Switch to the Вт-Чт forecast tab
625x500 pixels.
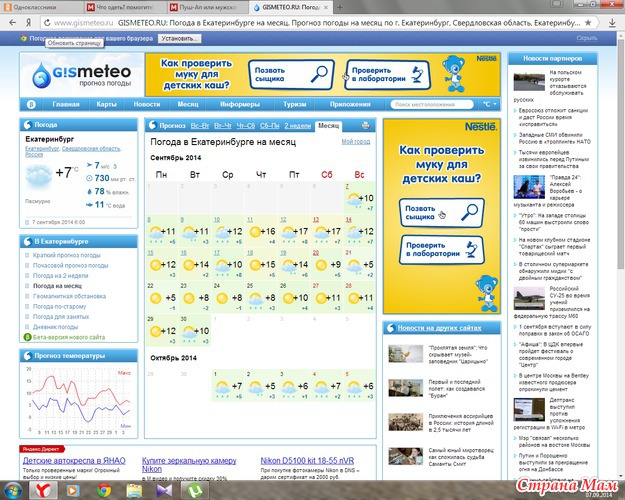coord(223,126)
